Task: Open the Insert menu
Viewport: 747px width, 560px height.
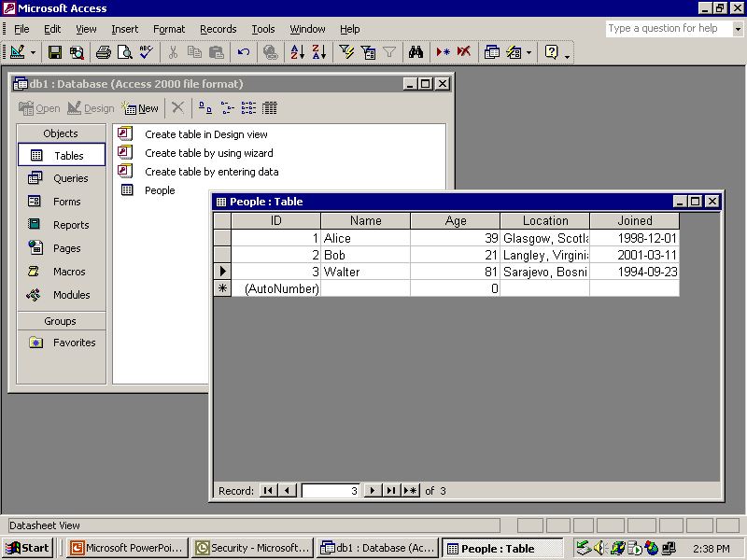Action: [124, 29]
